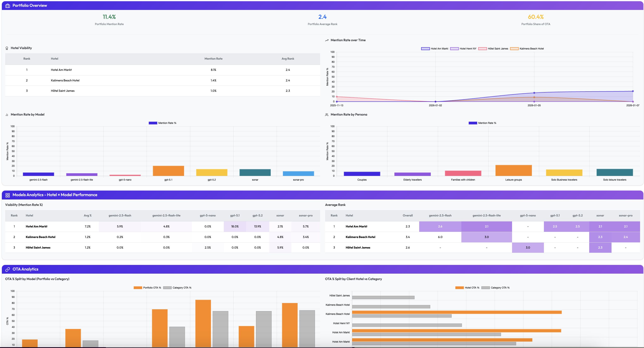
Task: Click Kalimera Beach Hotel in Average Rank table
Action: (x=360, y=237)
